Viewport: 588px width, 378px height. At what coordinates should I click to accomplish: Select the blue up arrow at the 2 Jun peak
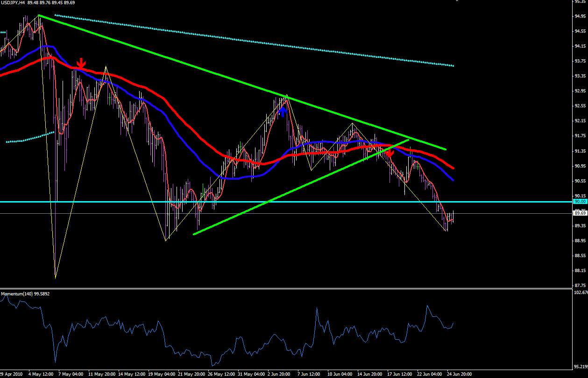pyautogui.click(x=282, y=111)
